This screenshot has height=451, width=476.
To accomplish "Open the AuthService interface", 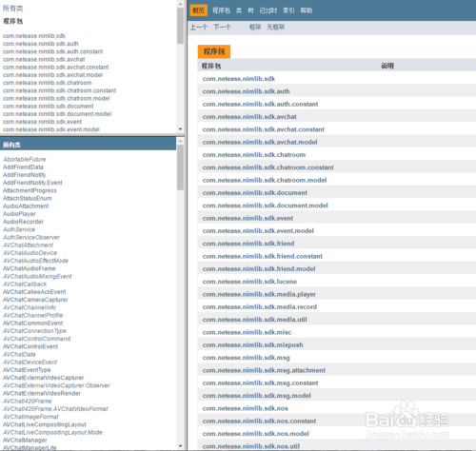I will click(19, 229).
